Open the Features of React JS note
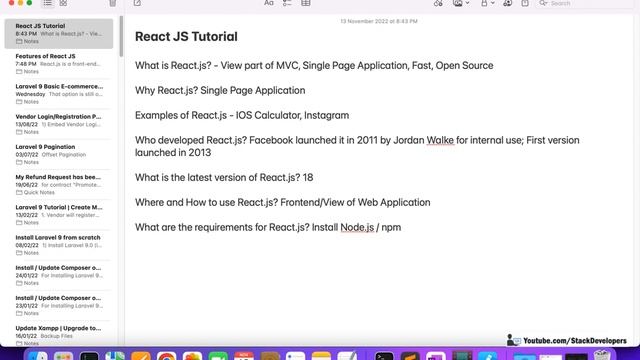 pyautogui.click(x=59, y=64)
